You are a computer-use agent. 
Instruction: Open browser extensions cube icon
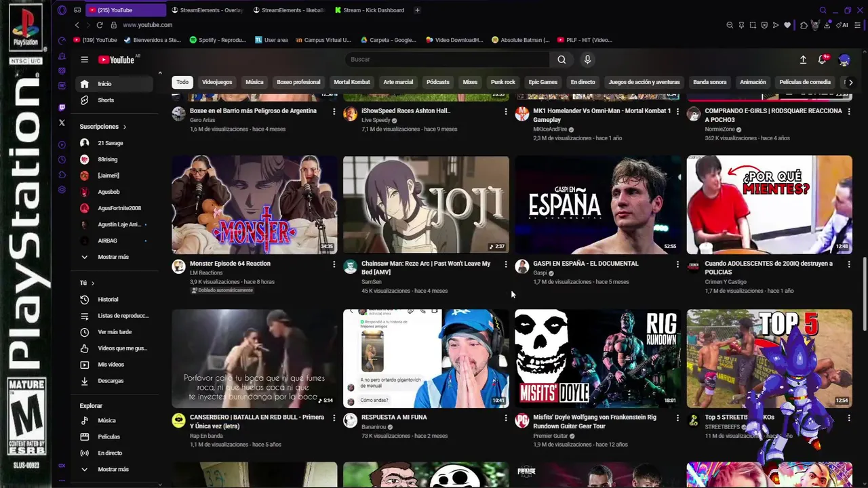[x=804, y=25]
